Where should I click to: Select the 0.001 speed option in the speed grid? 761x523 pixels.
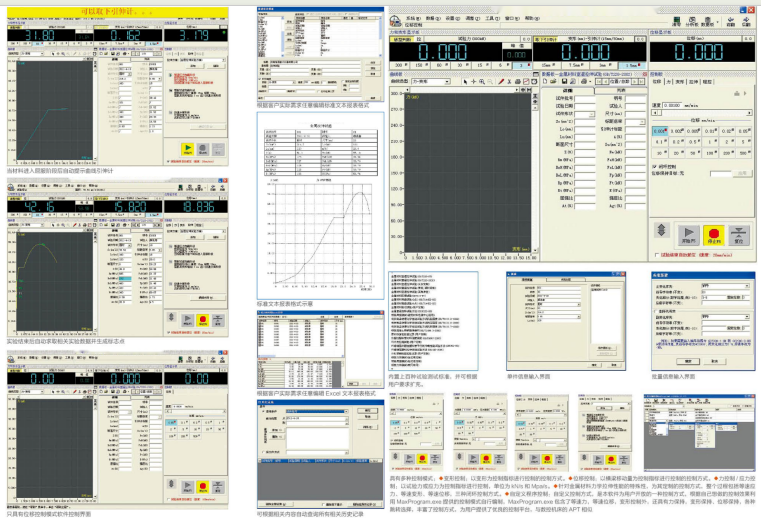(x=658, y=130)
